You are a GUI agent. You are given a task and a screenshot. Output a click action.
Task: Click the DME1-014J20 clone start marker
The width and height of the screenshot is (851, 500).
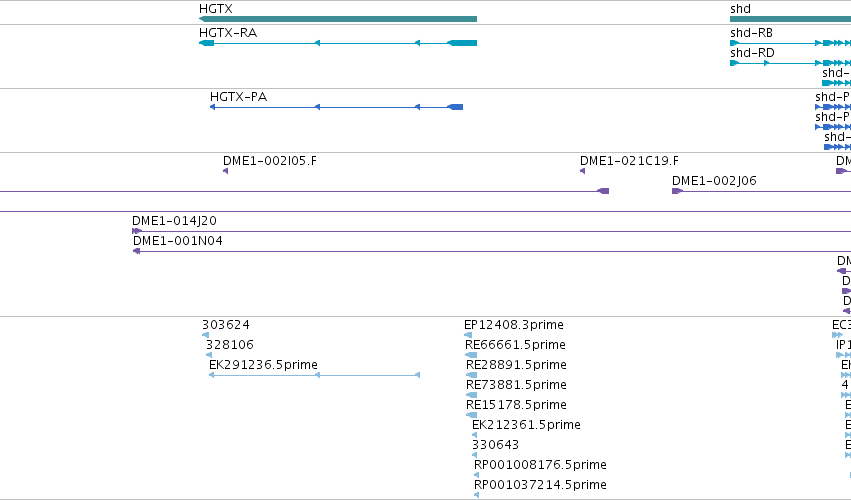click(x=137, y=231)
